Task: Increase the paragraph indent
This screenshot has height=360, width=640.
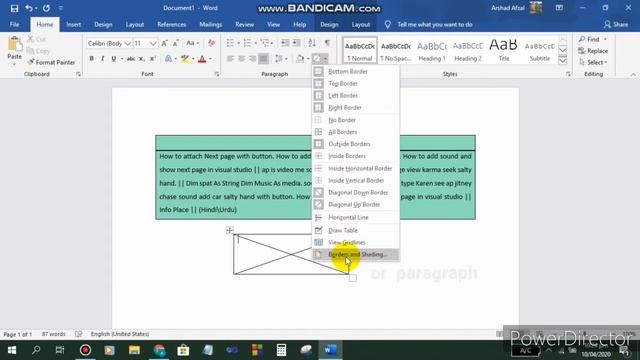Action: click(x=296, y=43)
